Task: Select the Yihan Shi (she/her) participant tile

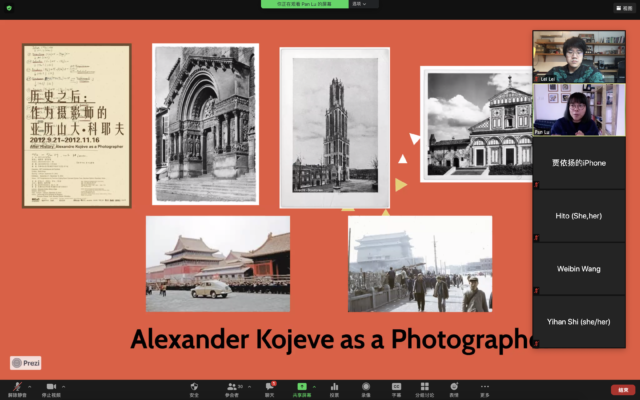Action: pos(579,322)
